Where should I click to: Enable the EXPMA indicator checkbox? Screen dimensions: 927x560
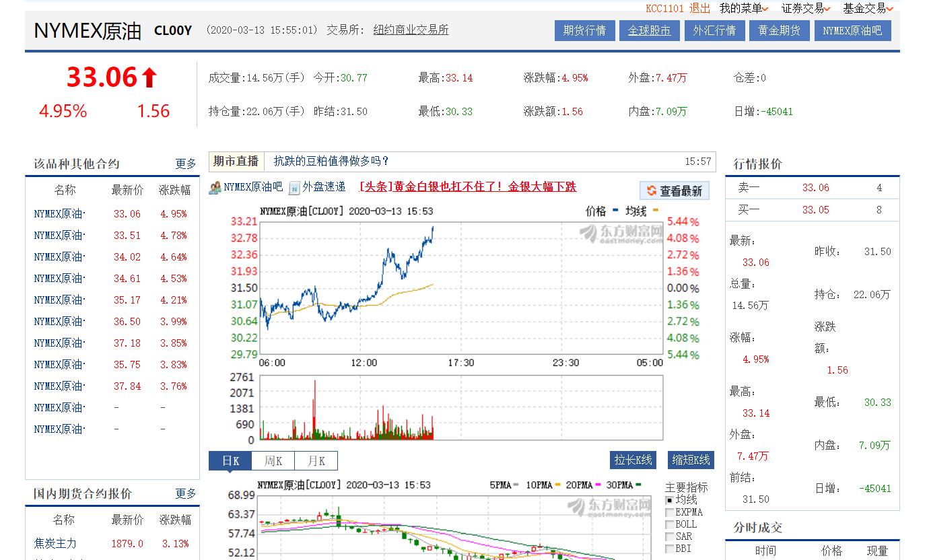[669, 512]
